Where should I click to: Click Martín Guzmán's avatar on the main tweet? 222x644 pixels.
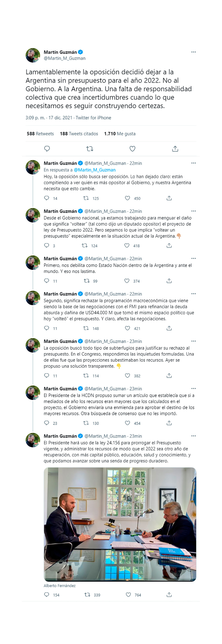point(33,55)
